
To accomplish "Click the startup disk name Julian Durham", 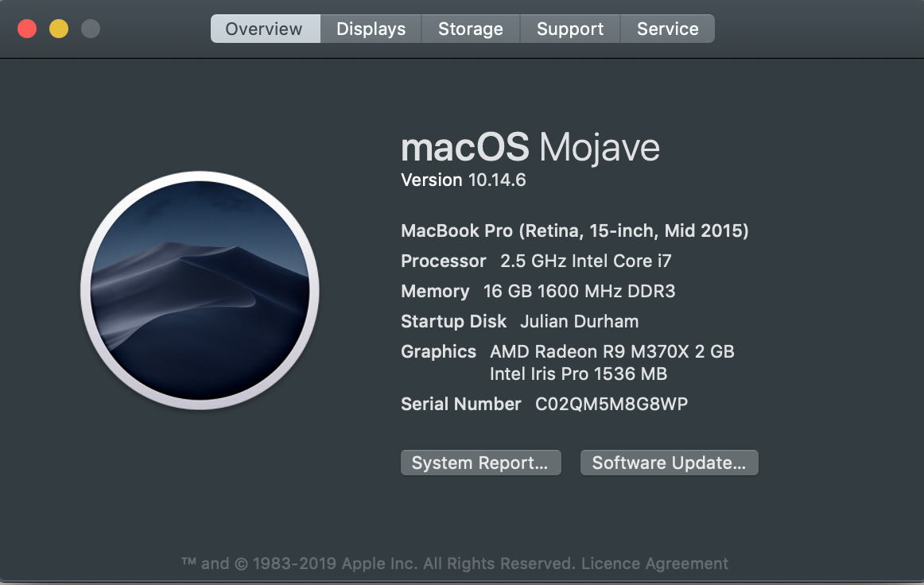I will pos(579,321).
